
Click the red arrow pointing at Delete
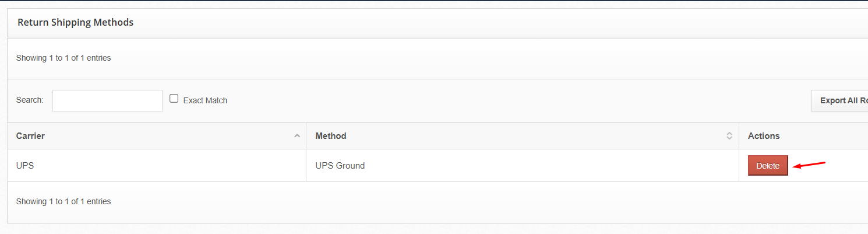click(810, 165)
